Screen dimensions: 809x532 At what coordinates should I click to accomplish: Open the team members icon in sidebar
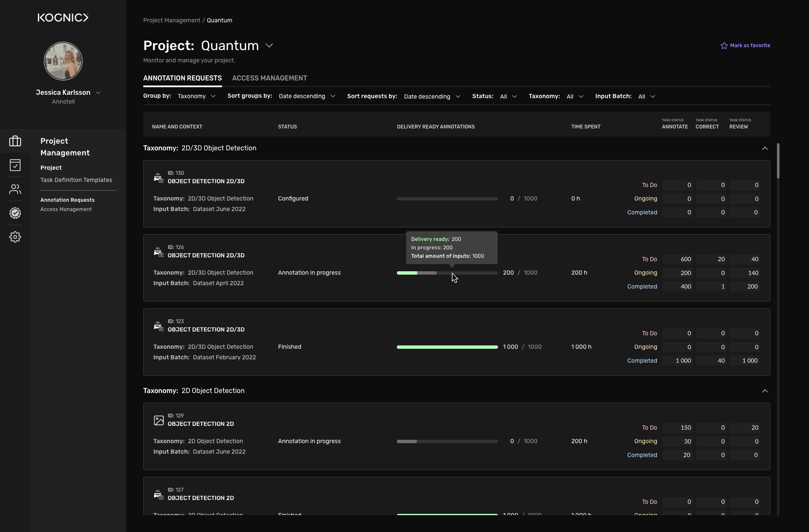point(15,189)
